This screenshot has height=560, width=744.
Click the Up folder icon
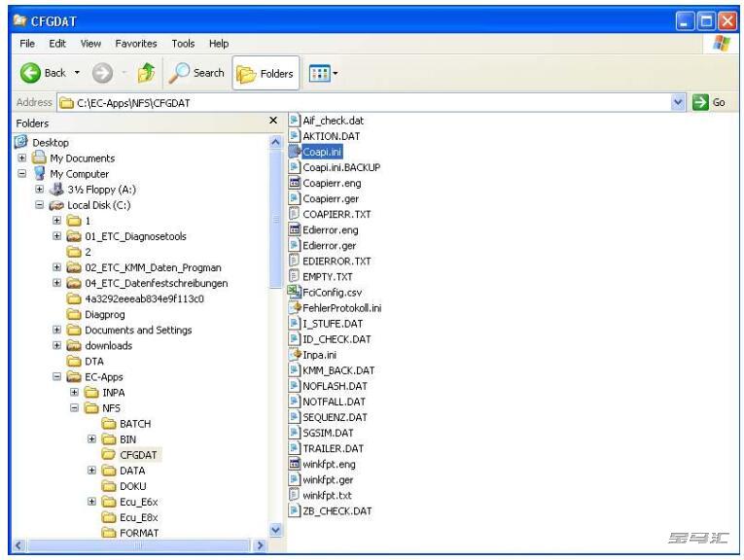146,73
